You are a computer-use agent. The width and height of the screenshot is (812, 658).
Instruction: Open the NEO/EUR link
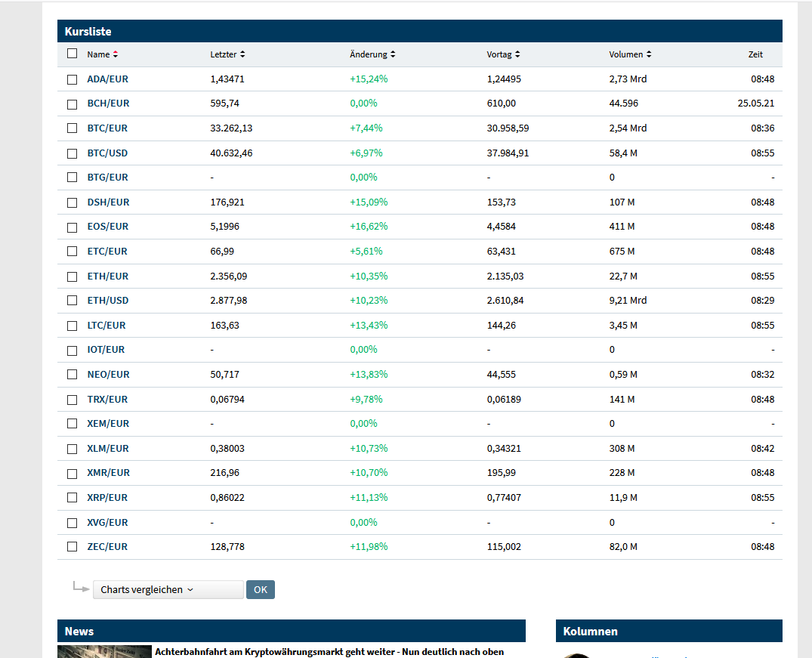(108, 375)
